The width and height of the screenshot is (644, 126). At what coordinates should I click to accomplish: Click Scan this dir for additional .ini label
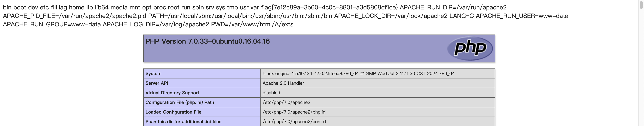point(183,122)
